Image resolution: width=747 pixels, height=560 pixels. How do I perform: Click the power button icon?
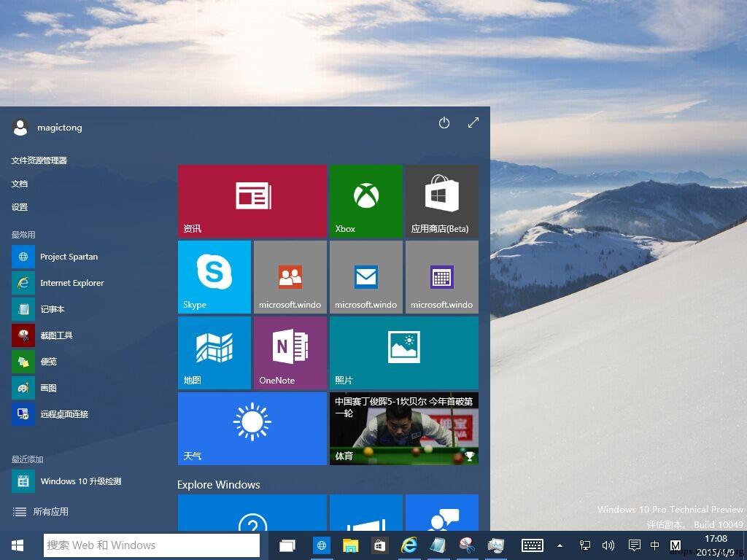pos(444,123)
